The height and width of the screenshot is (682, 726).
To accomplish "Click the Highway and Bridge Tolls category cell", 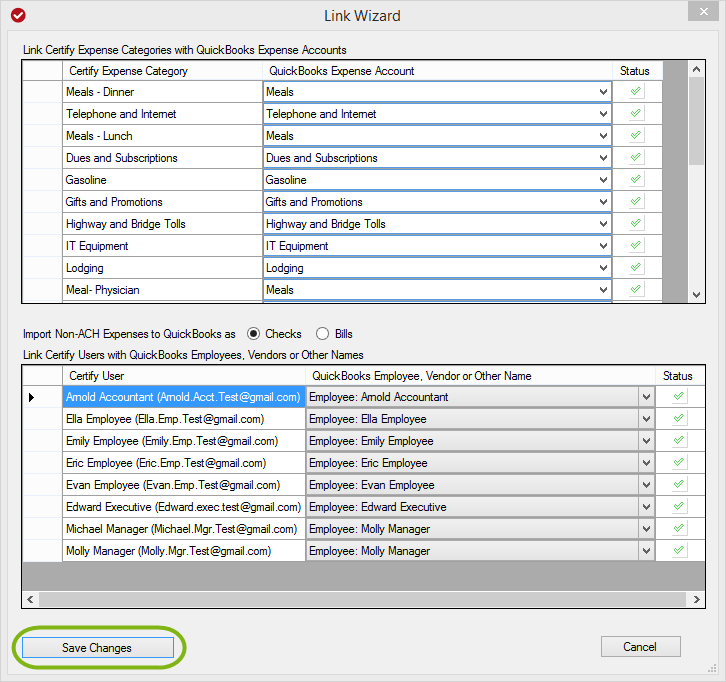I will [x=163, y=224].
